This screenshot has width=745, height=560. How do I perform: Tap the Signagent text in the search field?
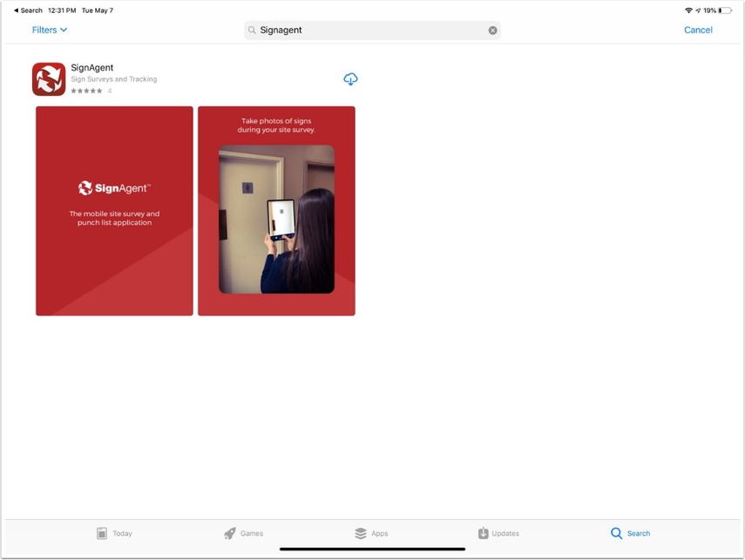tap(283, 30)
